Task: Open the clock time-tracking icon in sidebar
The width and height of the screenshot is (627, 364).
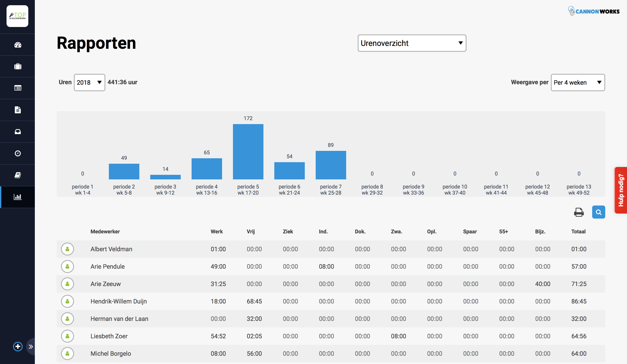Action: click(x=18, y=153)
